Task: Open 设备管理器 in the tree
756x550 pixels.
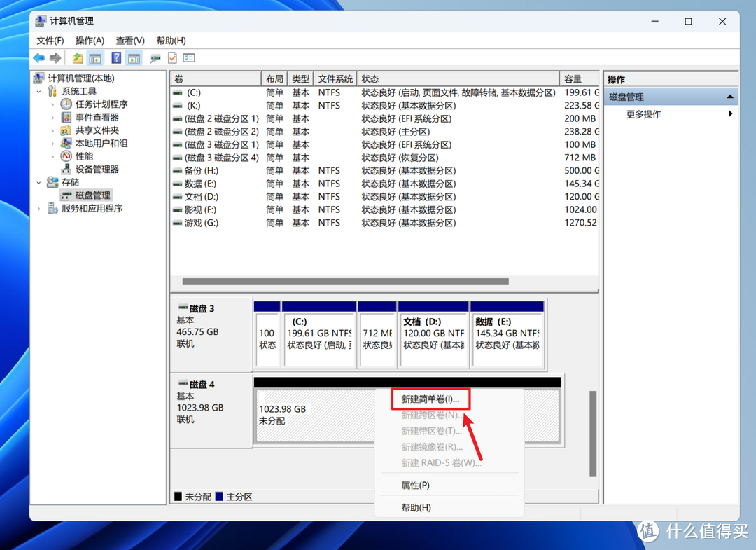Action: [x=97, y=169]
